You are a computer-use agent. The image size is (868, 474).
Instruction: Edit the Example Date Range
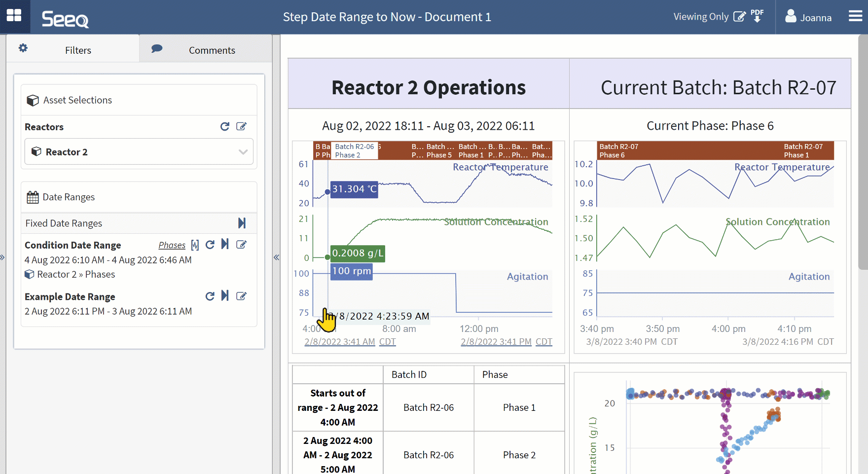coord(241,296)
